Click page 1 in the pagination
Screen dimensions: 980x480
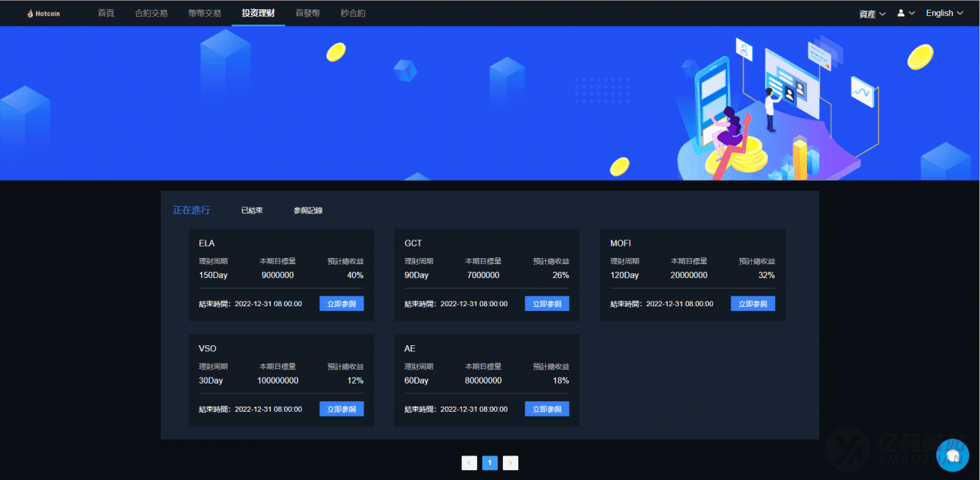[489, 462]
